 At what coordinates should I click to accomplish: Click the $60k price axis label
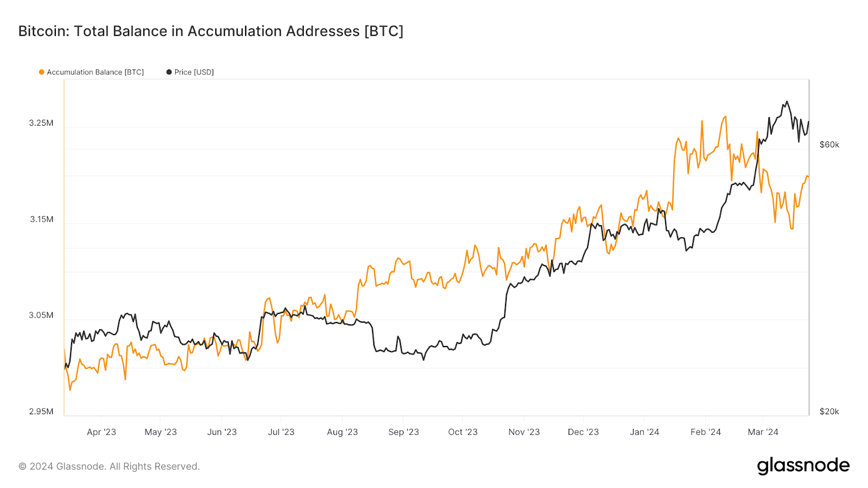(x=829, y=145)
